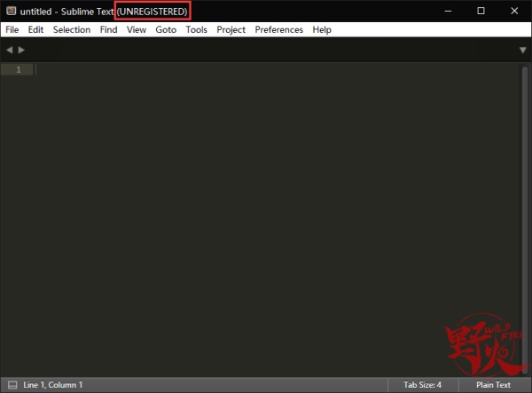Open the Project menu
532x393 pixels.
231,29
